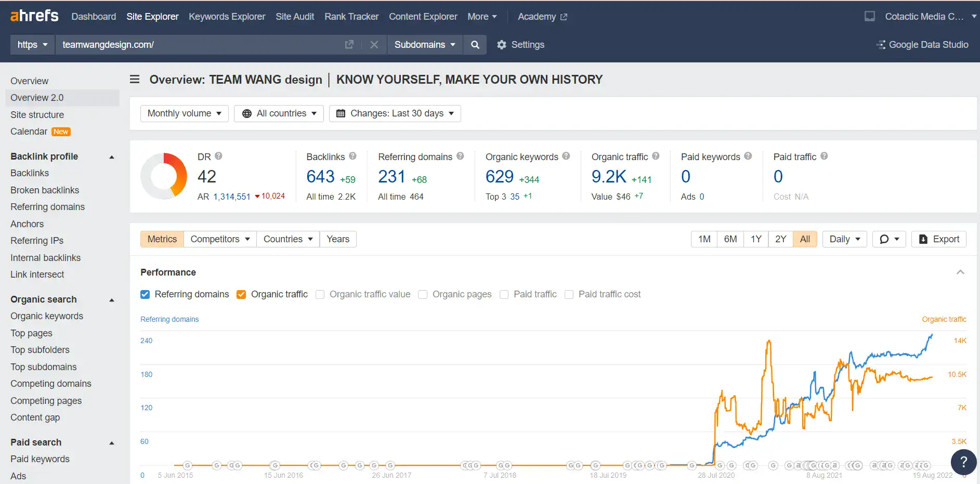Image resolution: width=980 pixels, height=484 pixels.
Task: Open Rank Tracker
Action: (x=351, y=17)
